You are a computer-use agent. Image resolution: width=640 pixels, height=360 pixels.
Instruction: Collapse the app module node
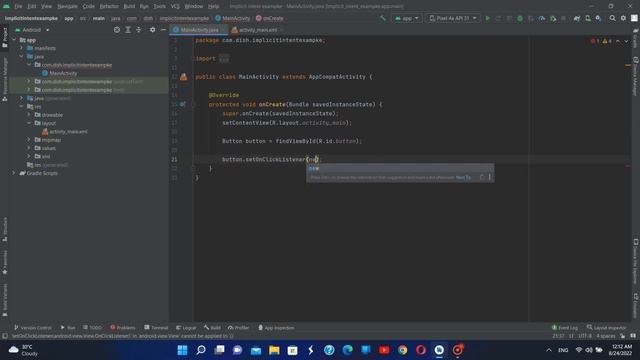(14, 40)
